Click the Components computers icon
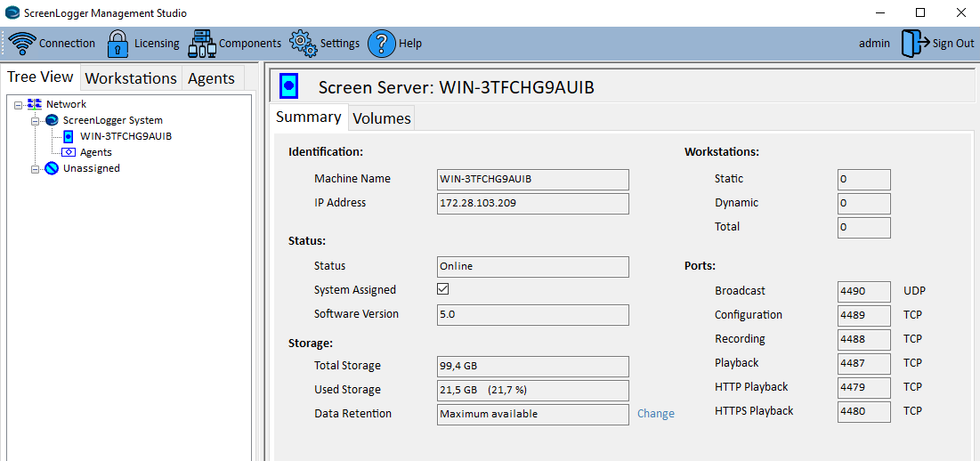 [x=202, y=43]
